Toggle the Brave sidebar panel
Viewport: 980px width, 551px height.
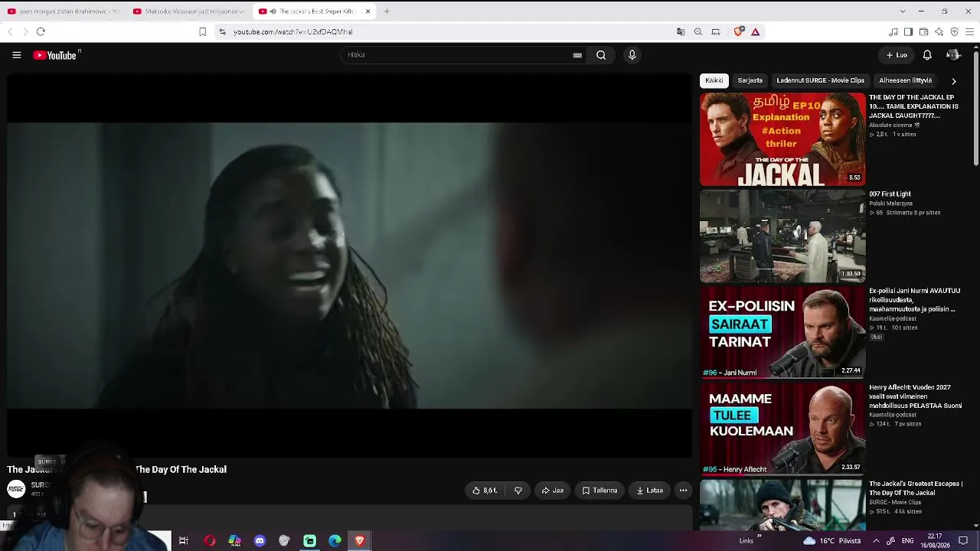click(x=908, y=32)
